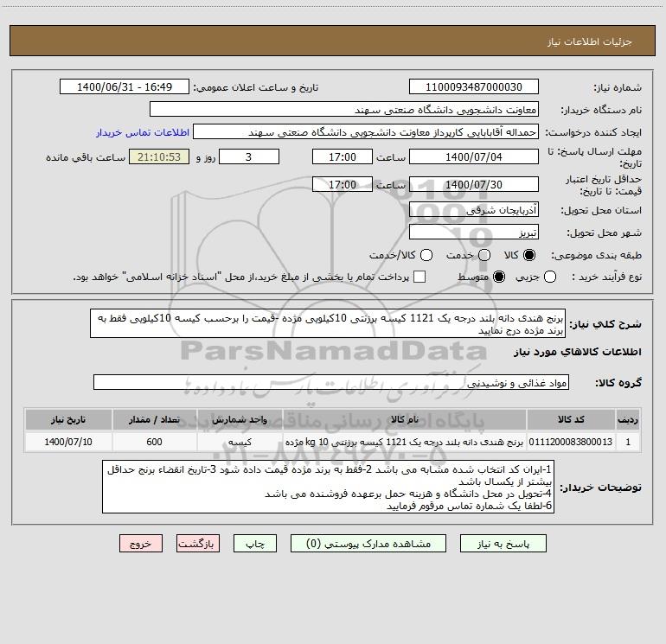Image resolution: width=666 pixels, height=644 pixels.
Task: Select the خدمت radio button
Action: 484,255
